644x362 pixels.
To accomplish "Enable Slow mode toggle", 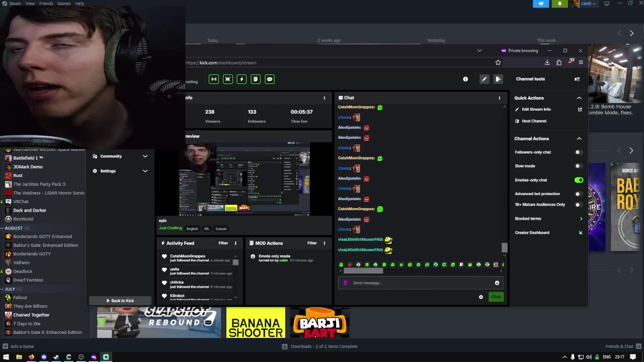I will [x=579, y=166].
